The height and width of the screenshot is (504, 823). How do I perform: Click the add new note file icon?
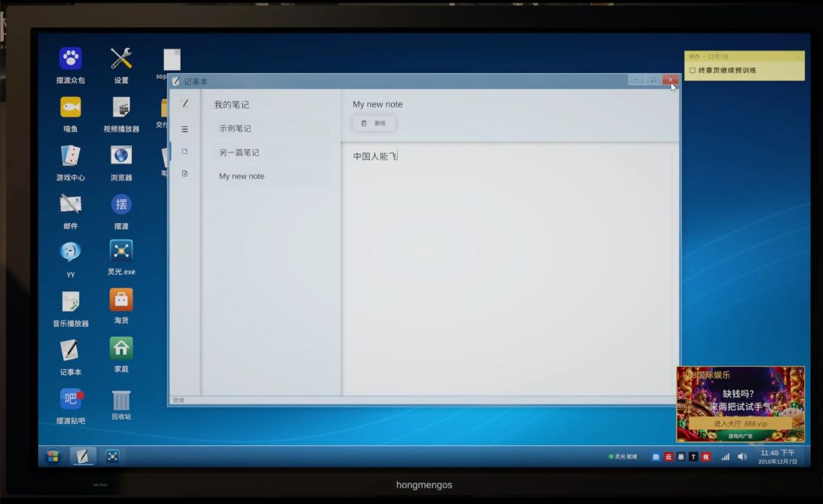(184, 174)
